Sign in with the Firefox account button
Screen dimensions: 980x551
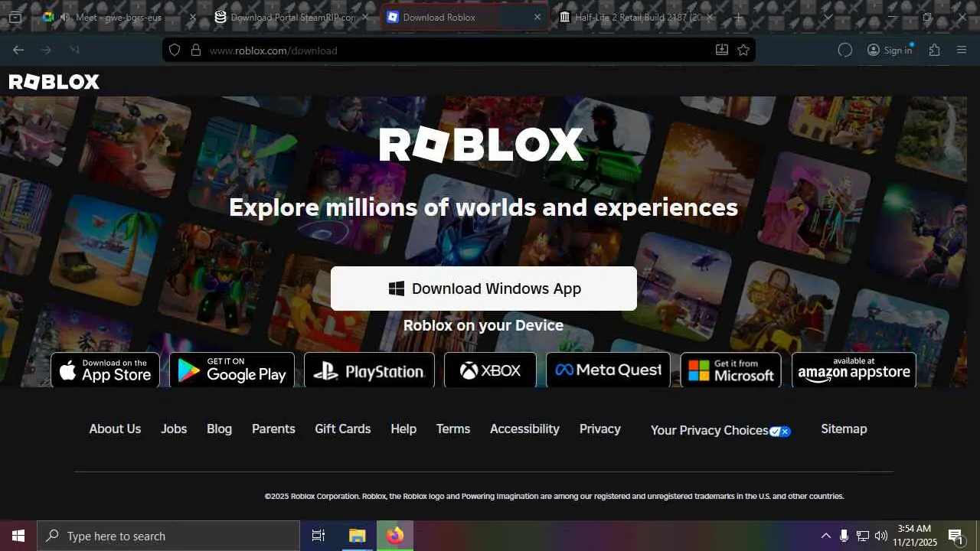[890, 51]
